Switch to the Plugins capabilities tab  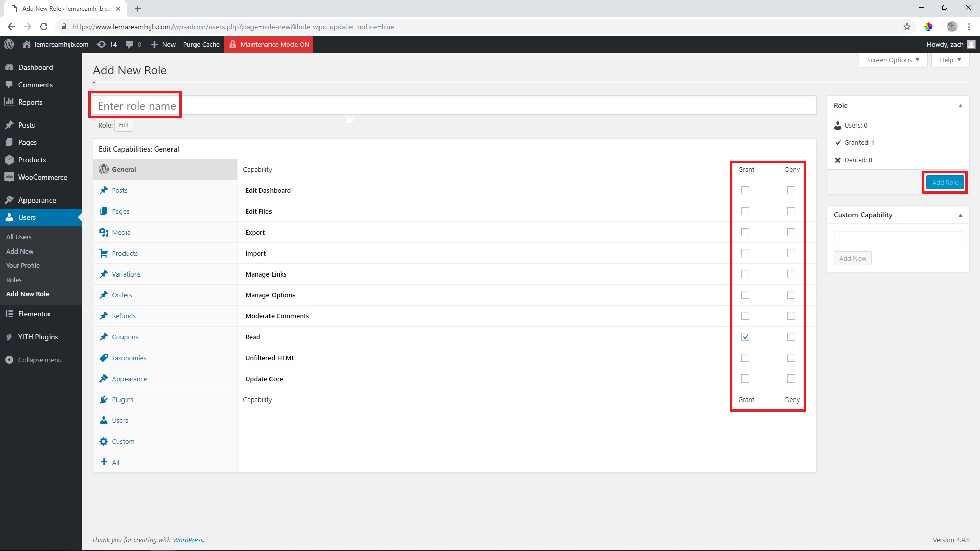pos(165,399)
